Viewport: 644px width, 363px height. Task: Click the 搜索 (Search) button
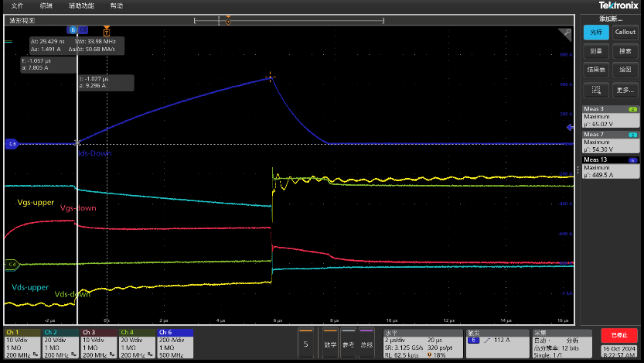(625, 51)
